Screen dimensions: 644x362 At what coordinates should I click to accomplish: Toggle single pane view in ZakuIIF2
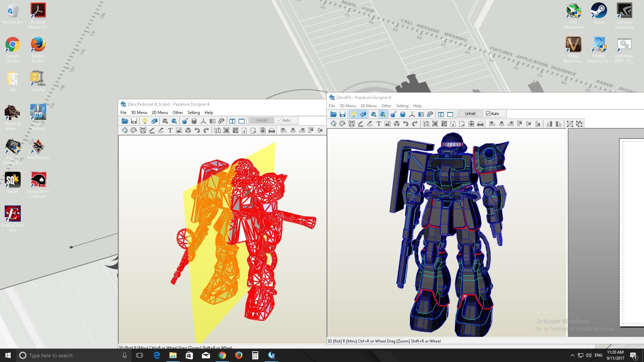point(450,114)
